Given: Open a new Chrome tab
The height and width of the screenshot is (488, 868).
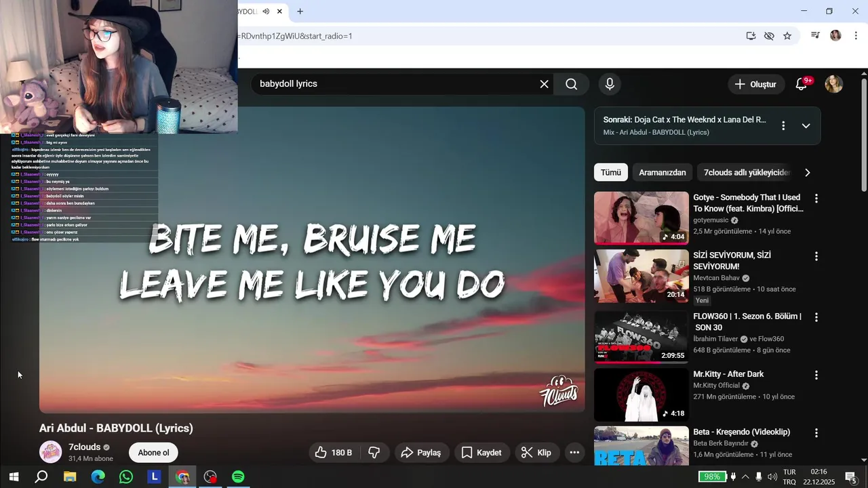Looking at the screenshot, I should [x=300, y=12].
